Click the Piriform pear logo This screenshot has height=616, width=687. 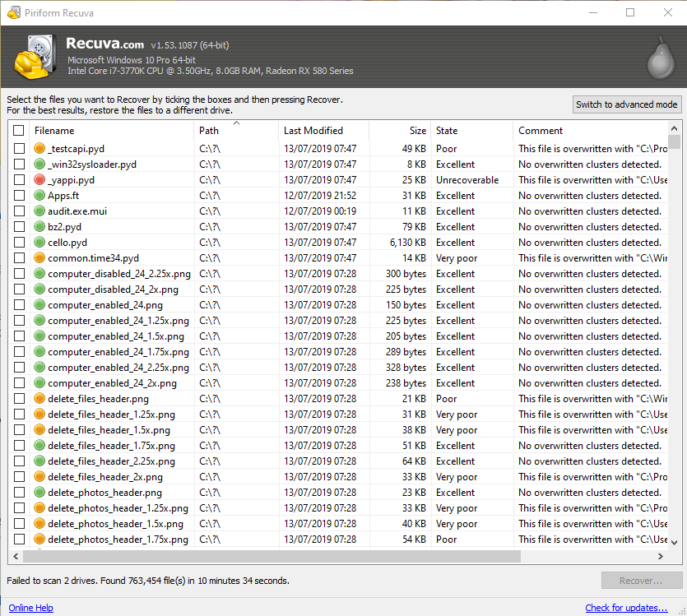661,58
